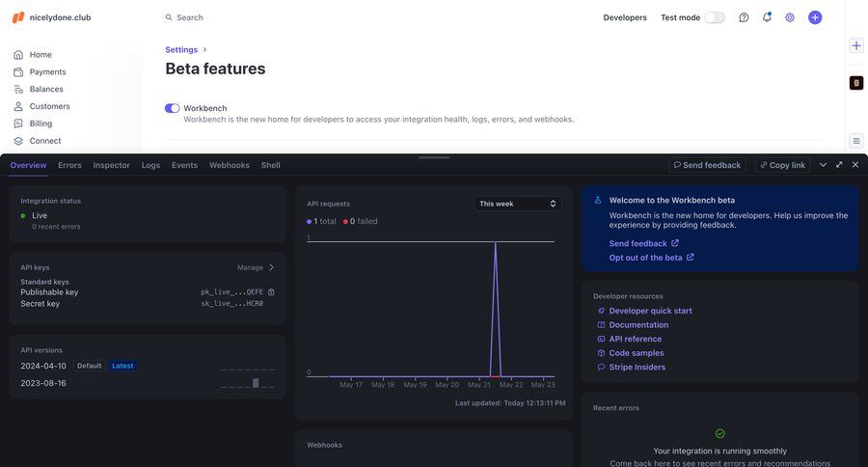Open Documentation link
Screen dimensions: 868x467
(x=638, y=324)
